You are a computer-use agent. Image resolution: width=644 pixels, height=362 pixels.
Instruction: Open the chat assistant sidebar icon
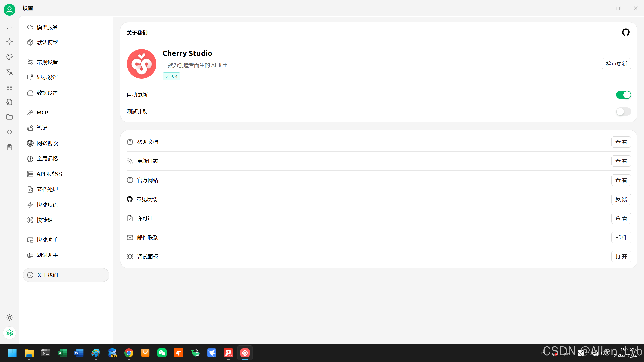pyautogui.click(x=9, y=26)
